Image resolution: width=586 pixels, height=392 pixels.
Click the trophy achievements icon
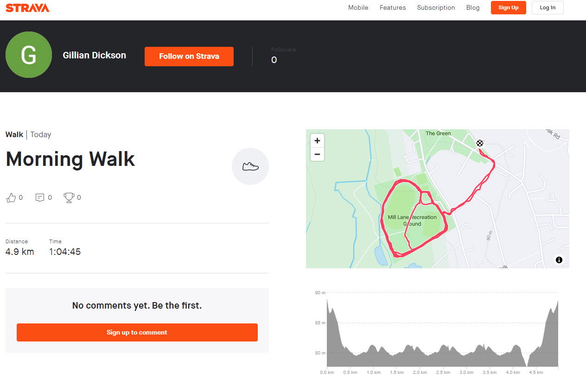click(69, 198)
